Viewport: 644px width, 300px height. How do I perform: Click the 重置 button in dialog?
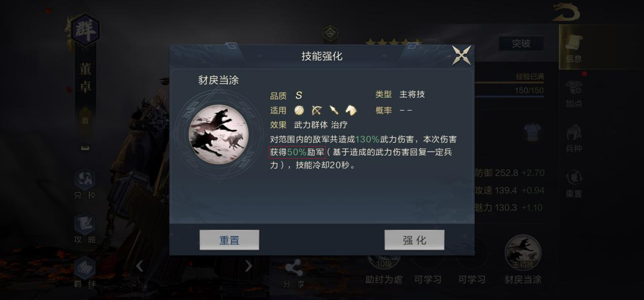229,240
